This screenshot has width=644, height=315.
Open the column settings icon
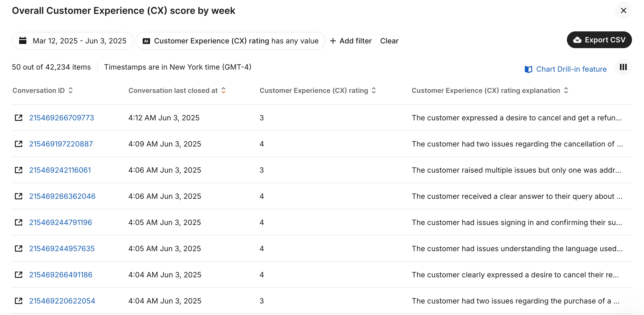coord(623,67)
